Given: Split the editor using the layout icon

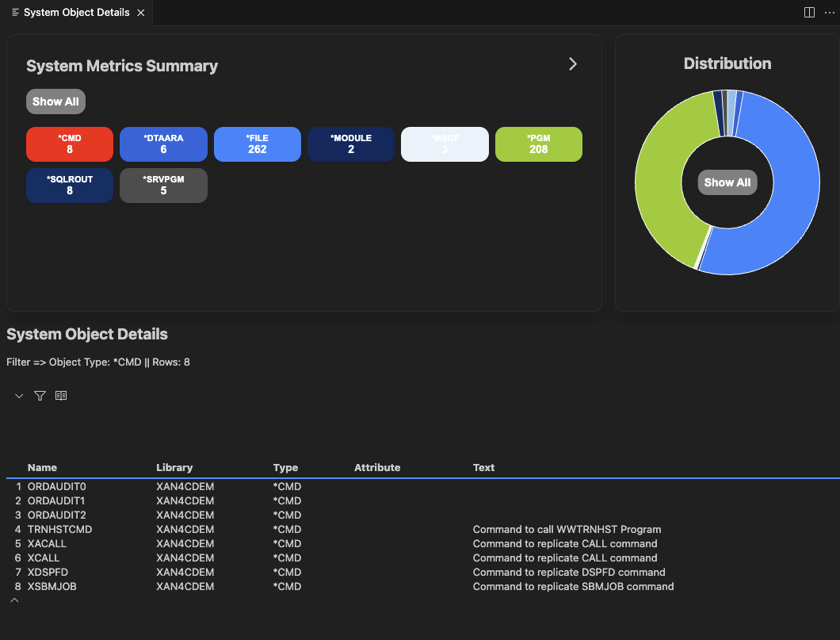Looking at the screenshot, I should coord(809,13).
